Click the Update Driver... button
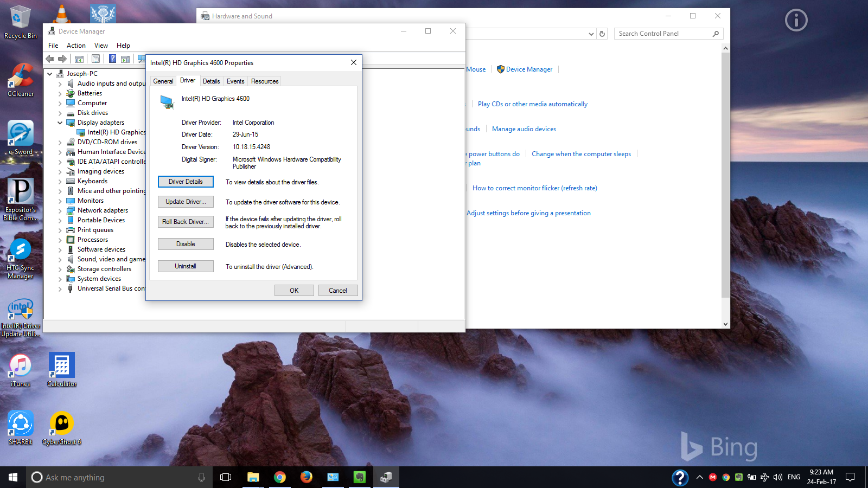Viewport: 868px width, 488px height. click(x=186, y=202)
